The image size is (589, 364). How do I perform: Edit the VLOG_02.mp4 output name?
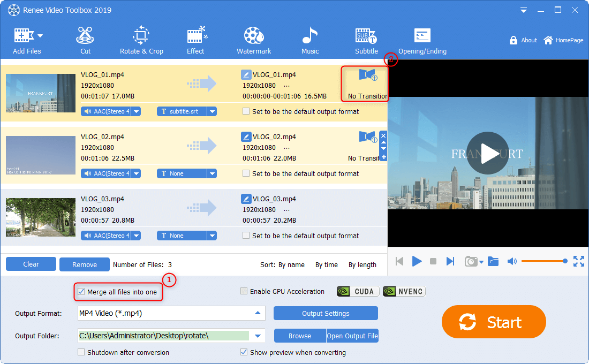(x=246, y=137)
